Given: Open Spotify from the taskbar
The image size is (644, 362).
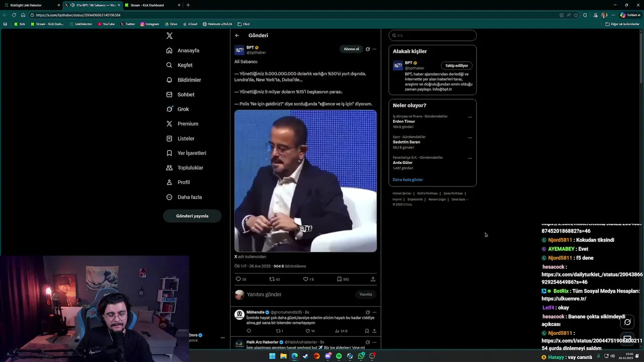Looking at the screenshot, I should 339,356.
